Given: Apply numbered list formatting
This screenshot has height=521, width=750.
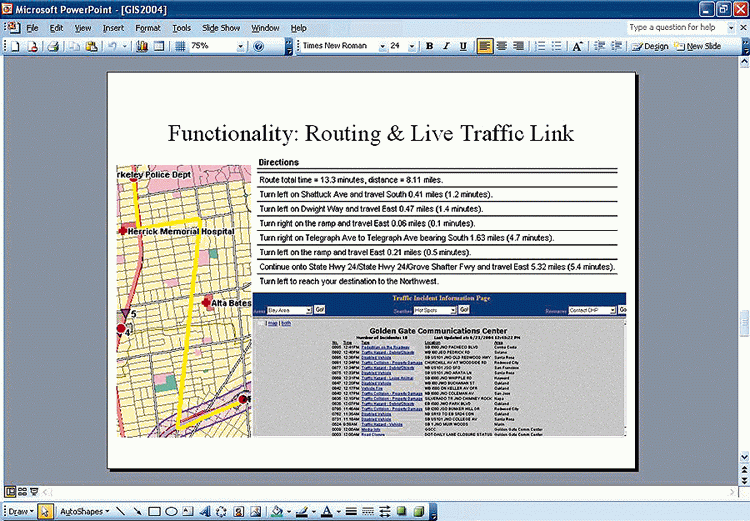Looking at the screenshot, I should [540, 46].
